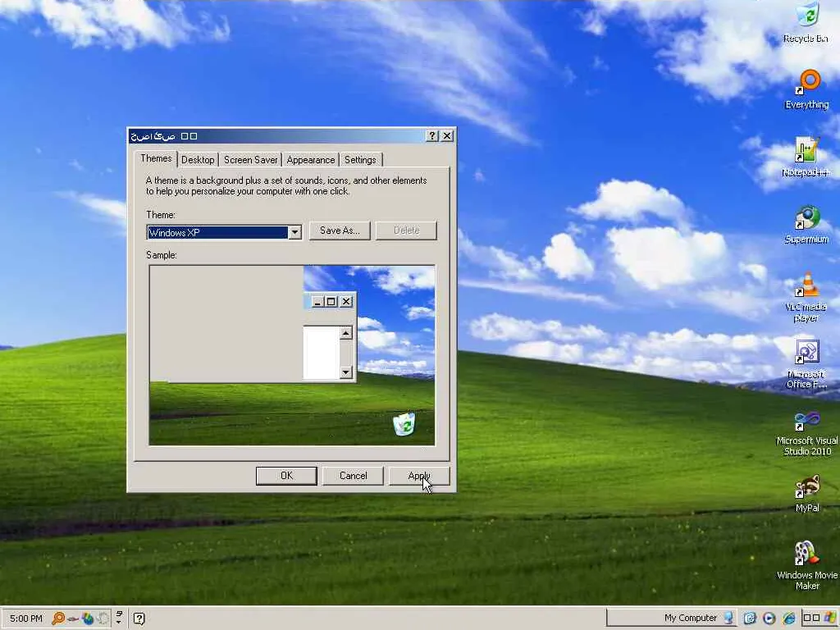Image resolution: width=840 pixels, height=630 pixels.
Task: Close the display properties dialog
Action: tap(447, 136)
